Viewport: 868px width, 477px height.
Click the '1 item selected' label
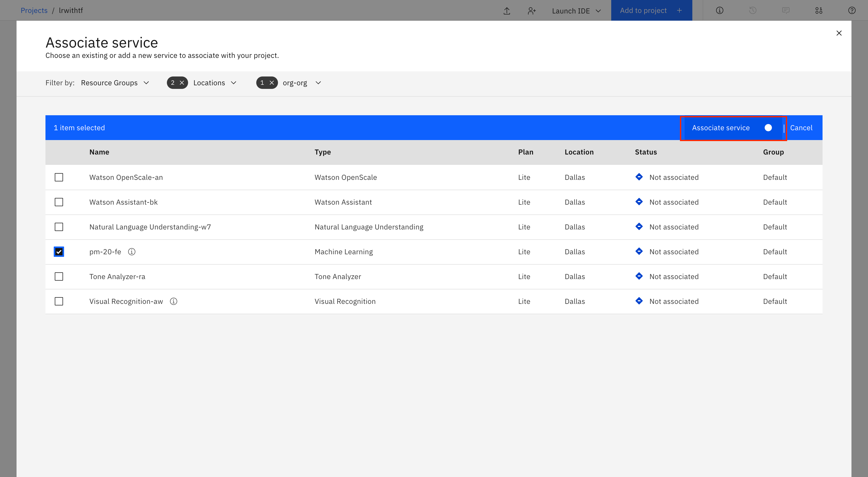[x=79, y=128]
